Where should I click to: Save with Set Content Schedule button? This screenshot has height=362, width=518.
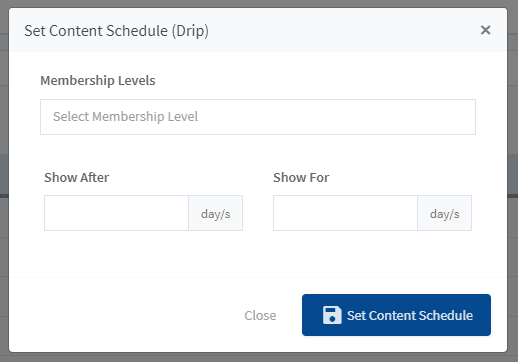point(396,315)
